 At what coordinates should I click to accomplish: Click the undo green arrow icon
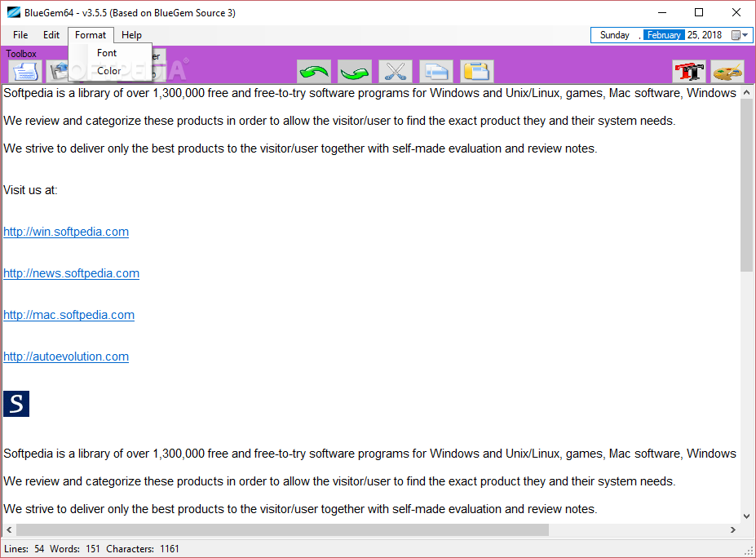coord(314,72)
